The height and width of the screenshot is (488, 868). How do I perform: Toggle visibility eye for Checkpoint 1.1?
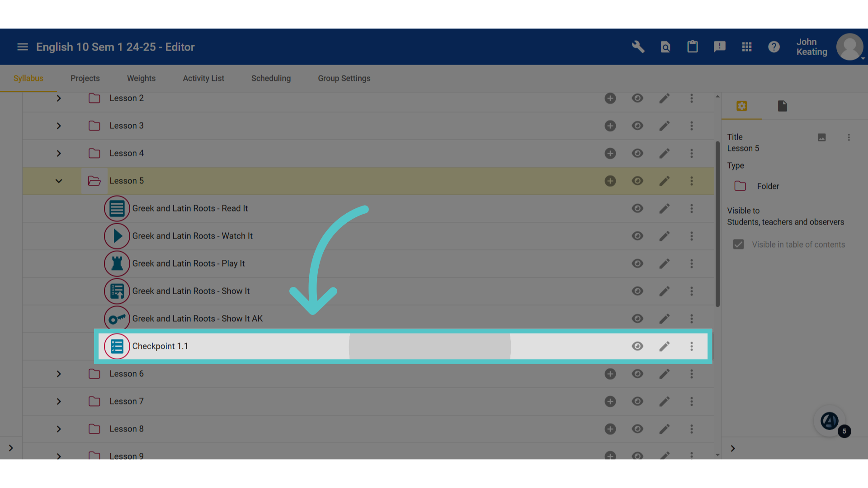pos(637,346)
